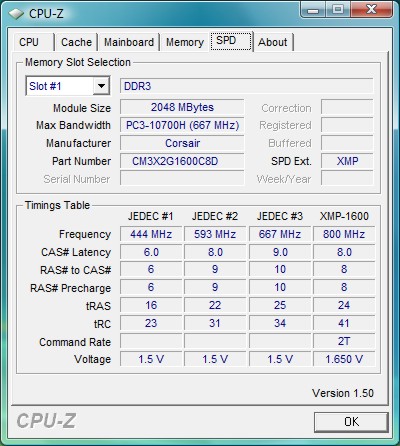Click the PC3-10700H (667 MHz) bandwidth value
Image resolution: width=400 pixels, height=446 pixels.
182,125
